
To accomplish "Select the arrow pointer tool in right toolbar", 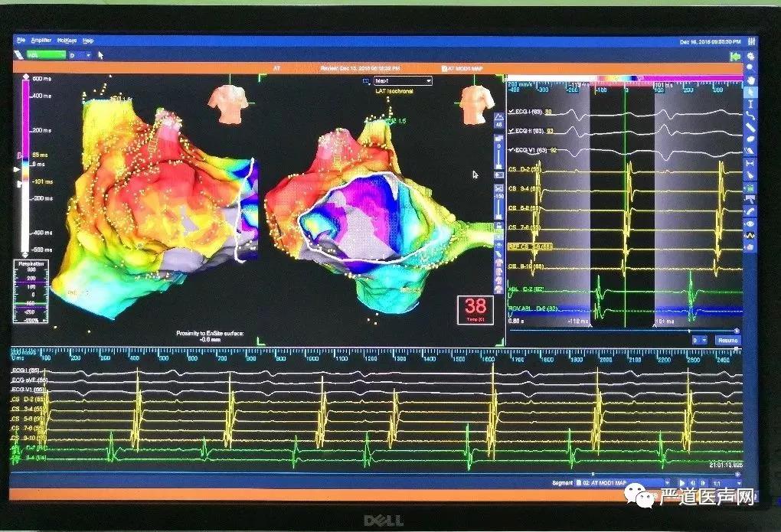I will pyautogui.click(x=751, y=92).
